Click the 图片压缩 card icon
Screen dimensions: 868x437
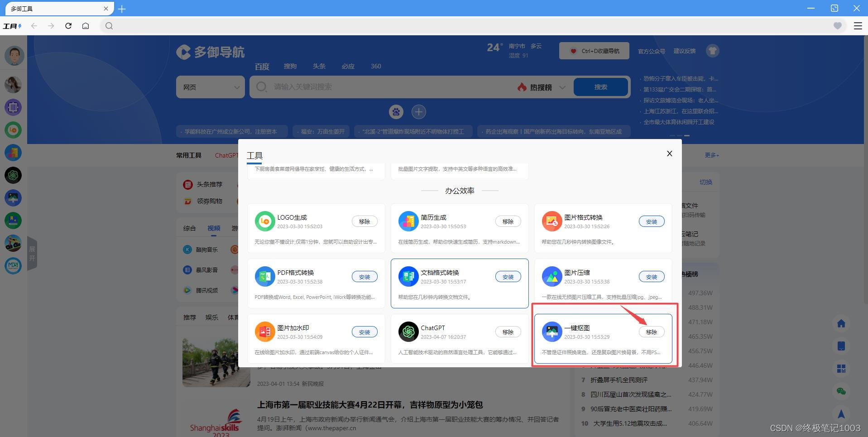pyautogui.click(x=552, y=277)
